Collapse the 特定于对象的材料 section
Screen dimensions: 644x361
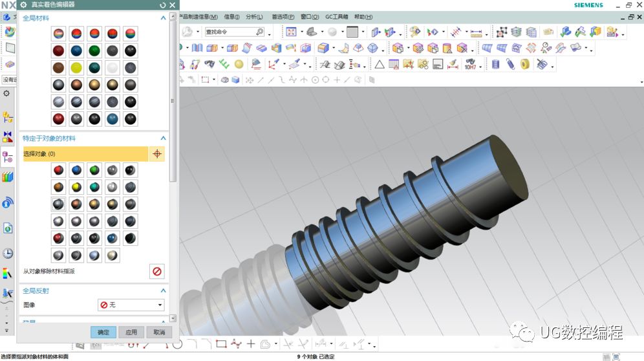click(x=163, y=138)
